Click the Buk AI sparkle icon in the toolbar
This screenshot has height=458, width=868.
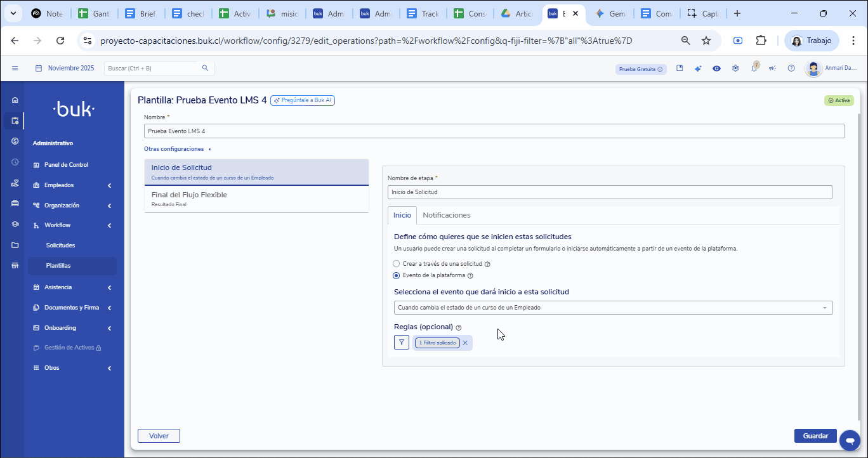pos(698,69)
